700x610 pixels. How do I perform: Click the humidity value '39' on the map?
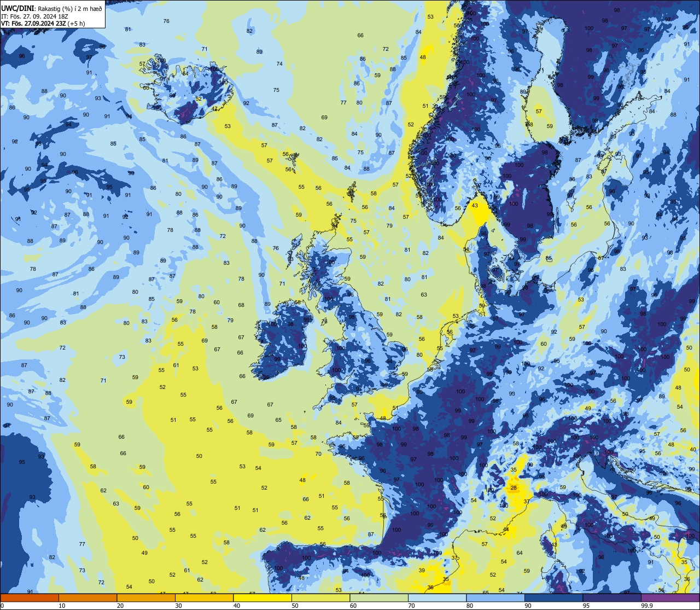click(x=422, y=570)
